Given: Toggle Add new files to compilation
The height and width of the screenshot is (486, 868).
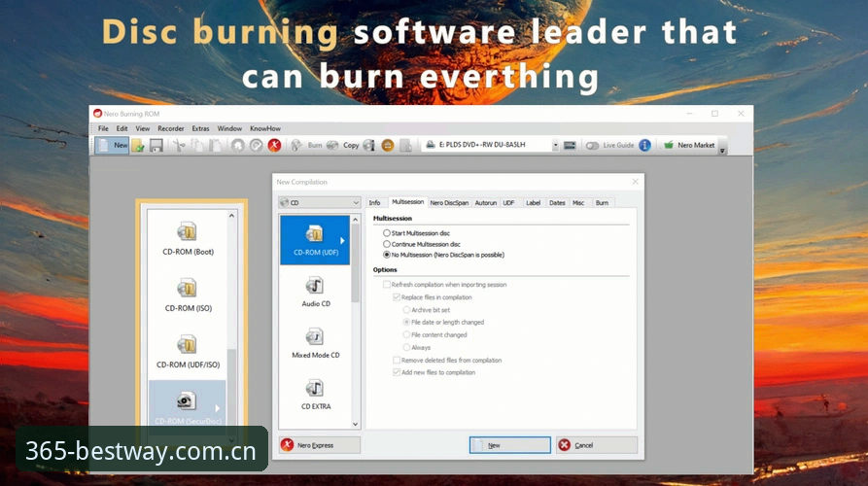Looking at the screenshot, I should [397, 372].
